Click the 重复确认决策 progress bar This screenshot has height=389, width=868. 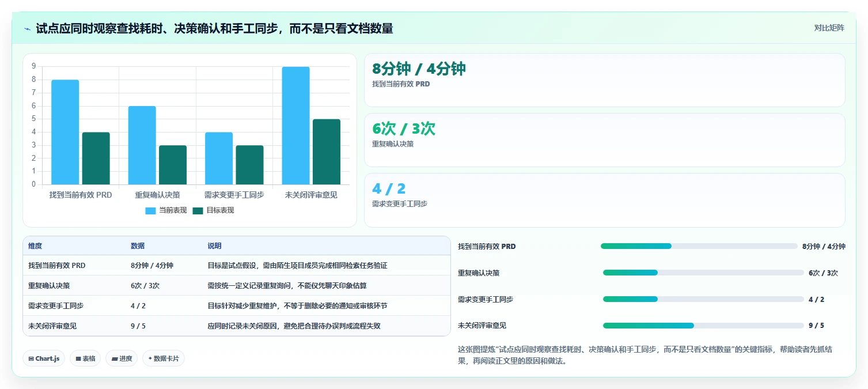tap(703, 273)
